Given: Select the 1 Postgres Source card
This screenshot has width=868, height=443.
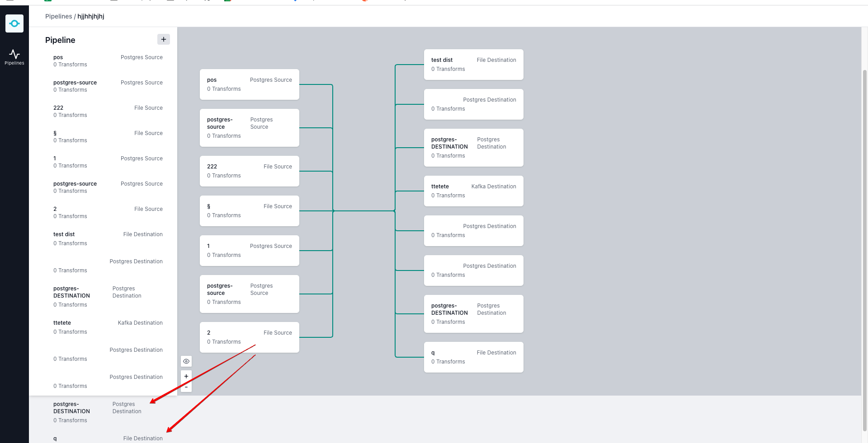Looking at the screenshot, I should [x=249, y=251].
